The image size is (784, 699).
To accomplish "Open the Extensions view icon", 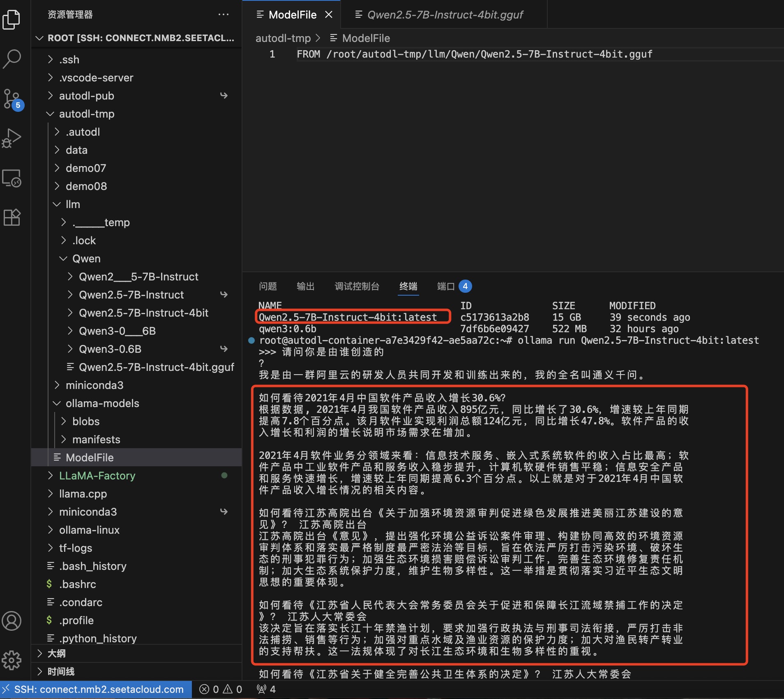I will tap(12, 218).
